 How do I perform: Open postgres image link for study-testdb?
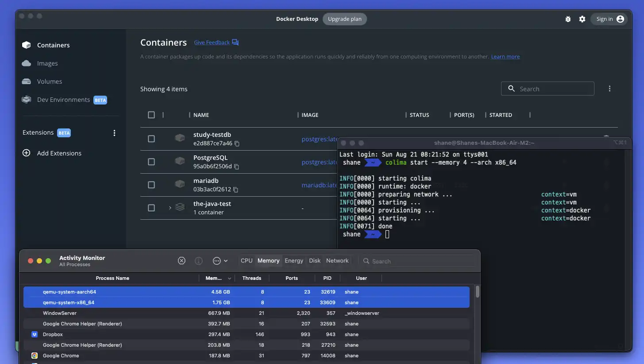(320, 139)
